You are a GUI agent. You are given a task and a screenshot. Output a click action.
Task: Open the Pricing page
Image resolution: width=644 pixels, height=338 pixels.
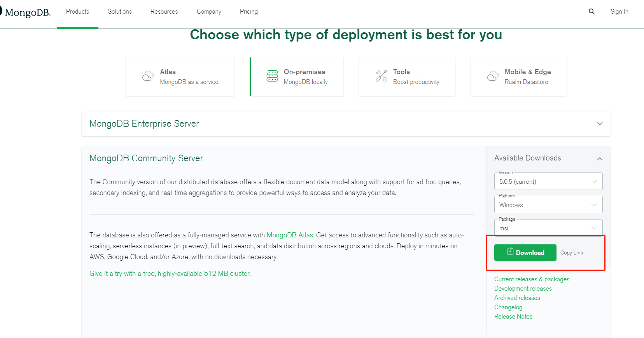(249, 12)
